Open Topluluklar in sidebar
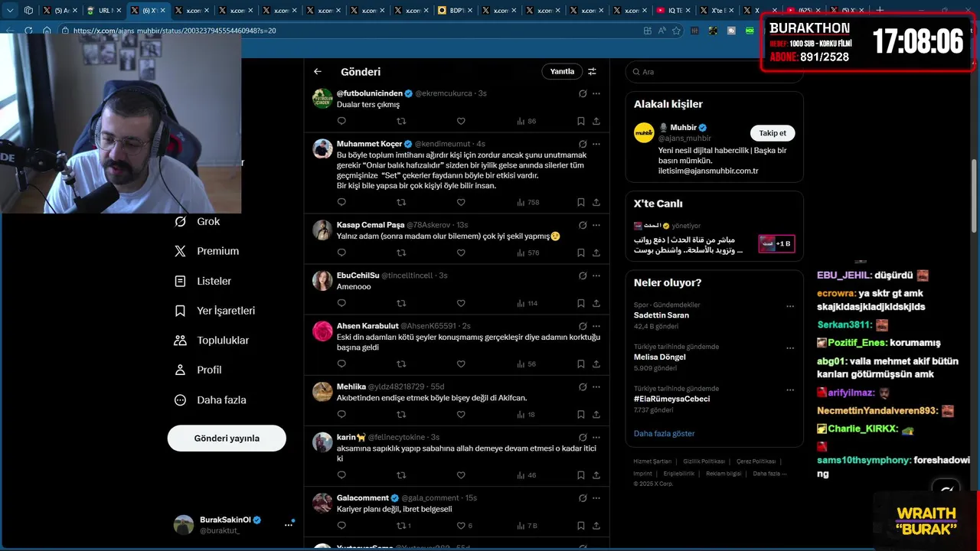The height and width of the screenshot is (551, 980). (212, 340)
